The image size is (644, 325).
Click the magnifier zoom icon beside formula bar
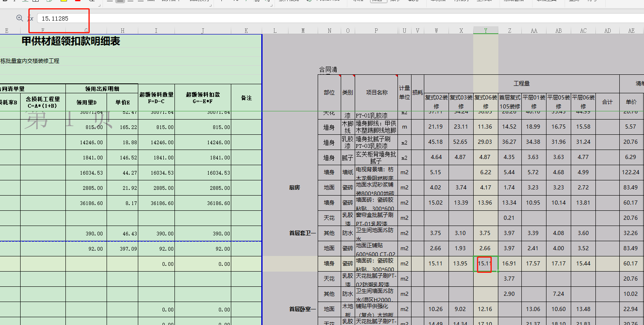click(19, 18)
